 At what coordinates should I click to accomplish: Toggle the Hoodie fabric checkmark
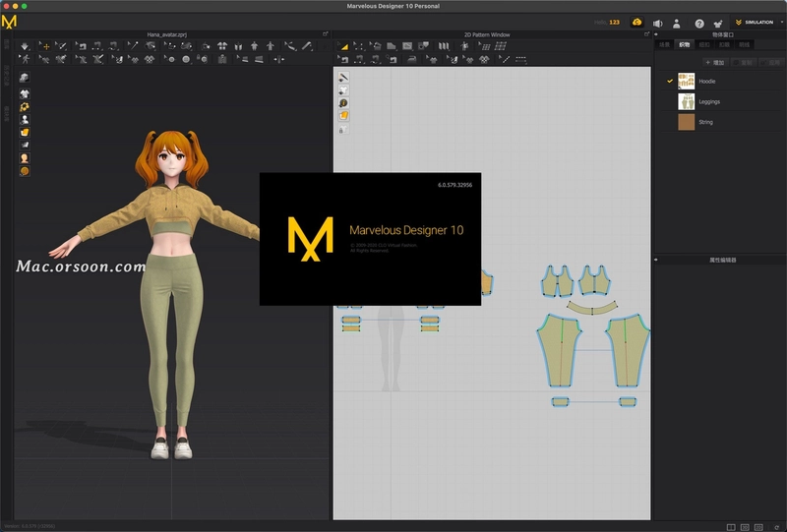coord(670,81)
